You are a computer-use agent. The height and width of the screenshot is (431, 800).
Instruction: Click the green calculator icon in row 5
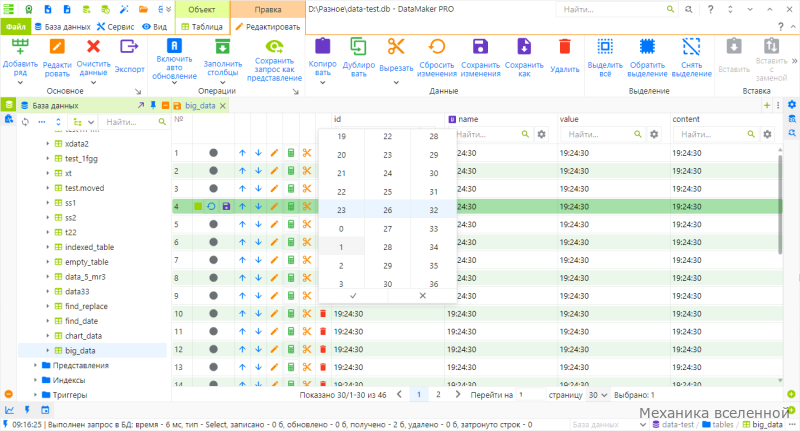click(291, 224)
